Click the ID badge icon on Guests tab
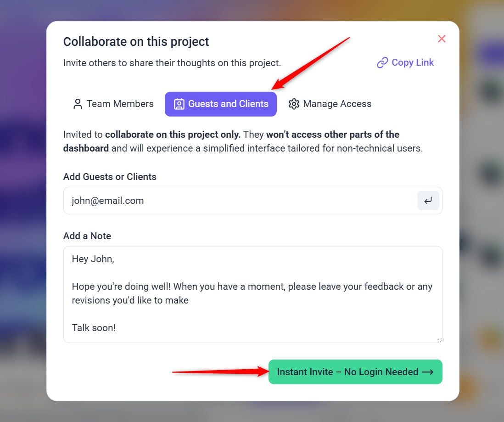This screenshot has width=504, height=422. pos(179,104)
